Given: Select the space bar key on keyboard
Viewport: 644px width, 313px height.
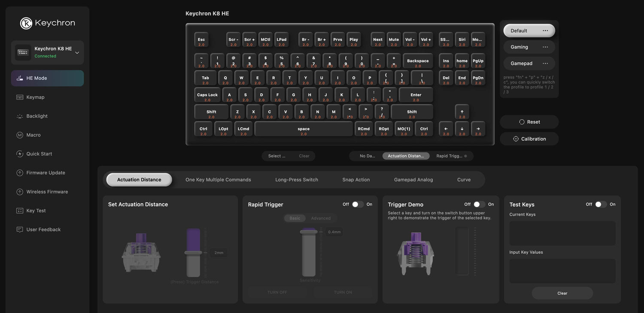Looking at the screenshot, I should (304, 129).
